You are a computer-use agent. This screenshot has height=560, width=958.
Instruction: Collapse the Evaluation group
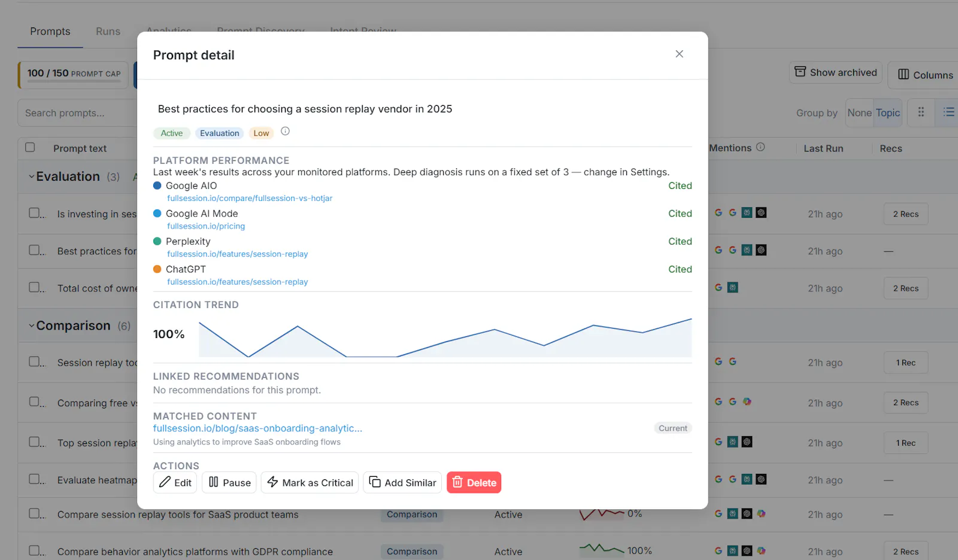point(32,176)
